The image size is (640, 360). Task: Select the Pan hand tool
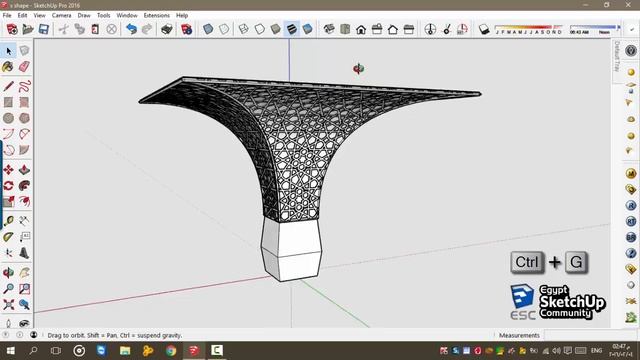[x=24, y=273]
